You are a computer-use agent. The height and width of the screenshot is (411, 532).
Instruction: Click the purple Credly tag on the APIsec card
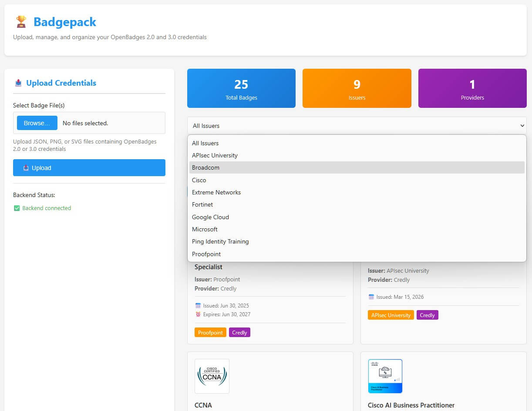pyautogui.click(x=428, y=315)
